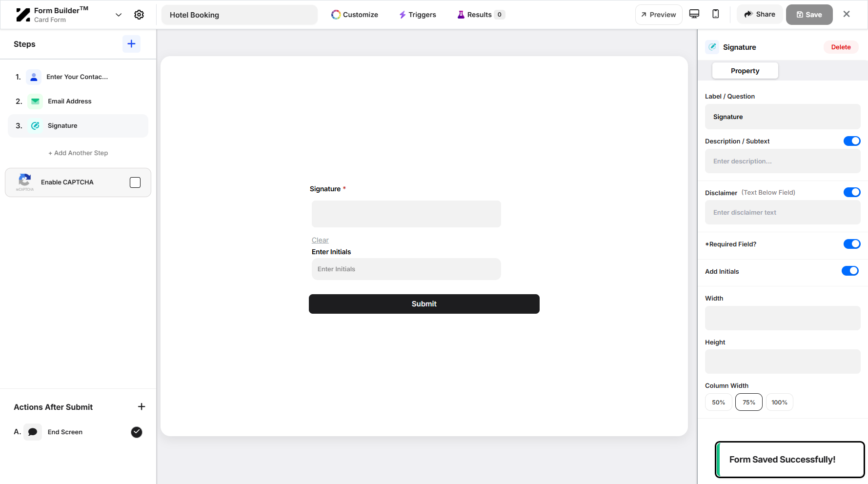Click the End Screen chat bubble icon

coord(33,432)
